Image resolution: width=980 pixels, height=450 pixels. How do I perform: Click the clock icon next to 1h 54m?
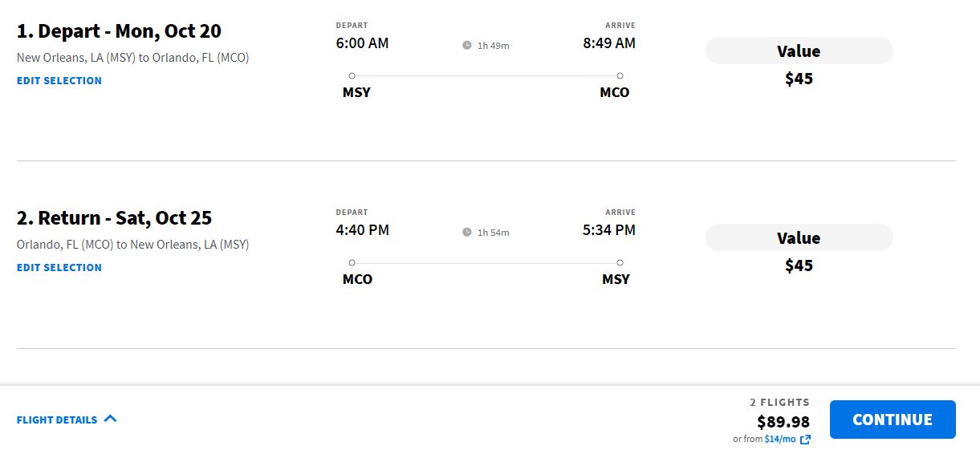point(467,233)
